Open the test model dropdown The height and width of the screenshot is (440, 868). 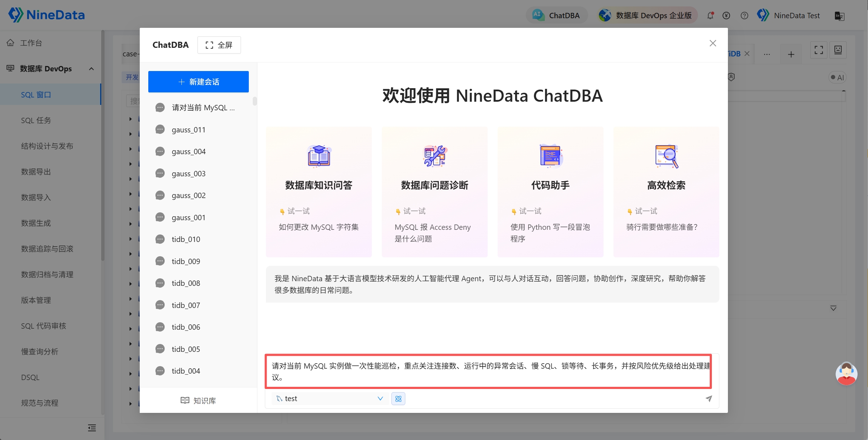coord(330,399)
